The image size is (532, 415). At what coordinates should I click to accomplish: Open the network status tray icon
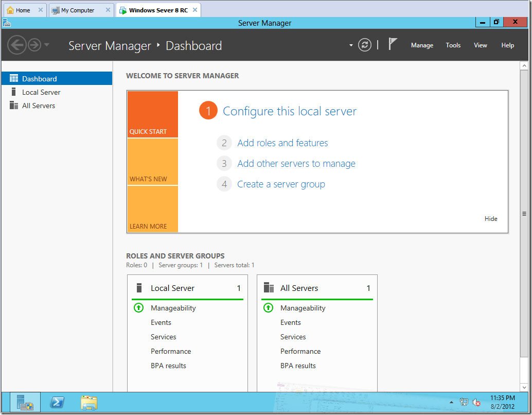click(464, 402)
